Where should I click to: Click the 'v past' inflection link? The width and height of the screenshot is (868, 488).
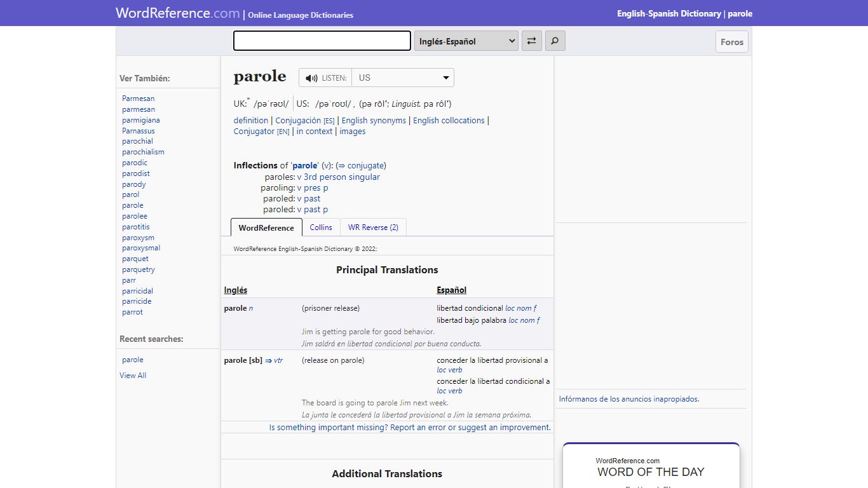click(x=309, y=198)
